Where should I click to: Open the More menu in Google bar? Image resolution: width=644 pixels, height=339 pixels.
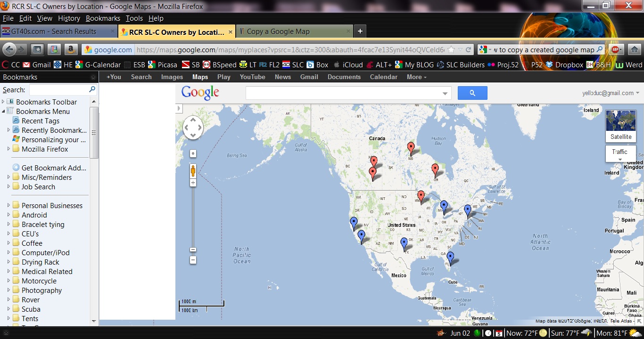pos(417,77)
